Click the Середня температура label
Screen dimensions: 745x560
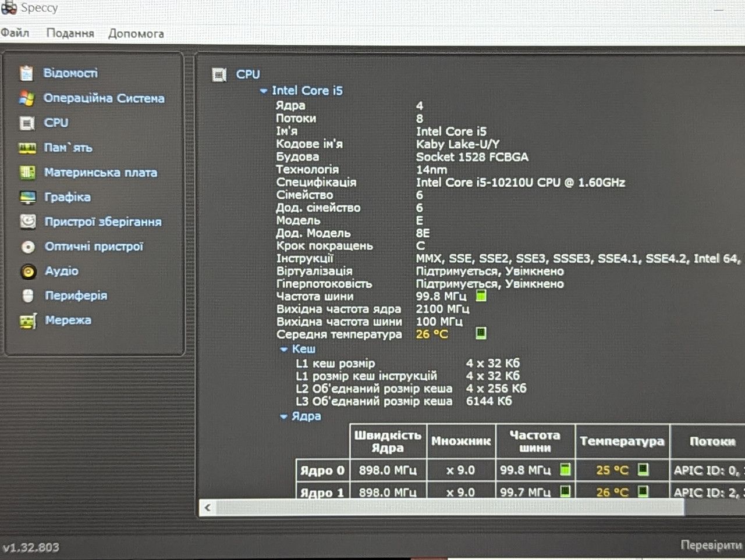pyautogui.click(x=339, y=334)
